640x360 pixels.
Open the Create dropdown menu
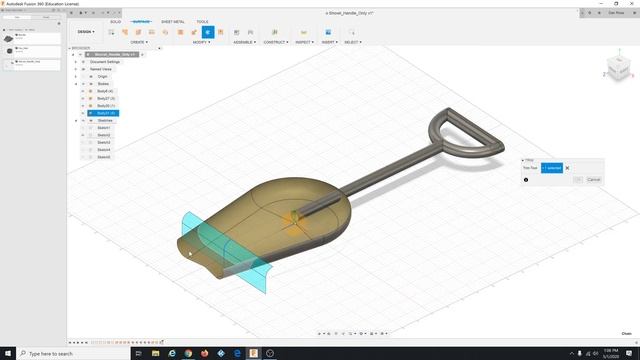point(139,42)
